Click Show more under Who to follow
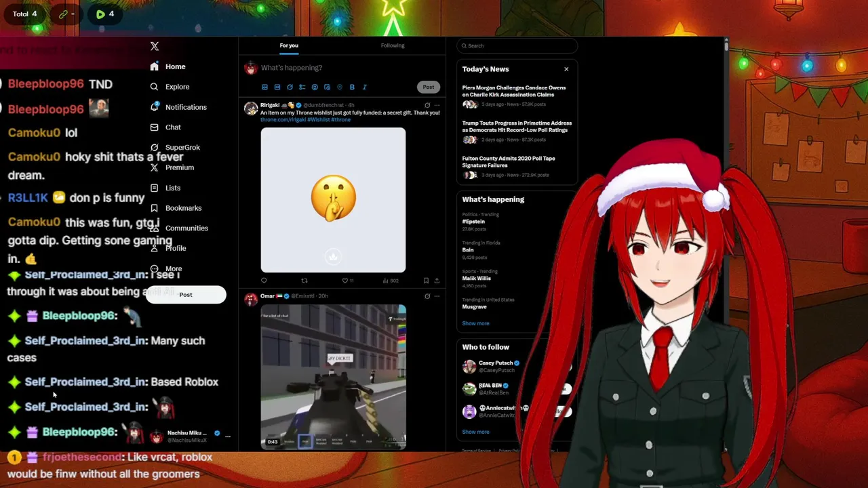The width and height of the screenshot is (868, 488). pyautogui.click(x=475, y=432)
